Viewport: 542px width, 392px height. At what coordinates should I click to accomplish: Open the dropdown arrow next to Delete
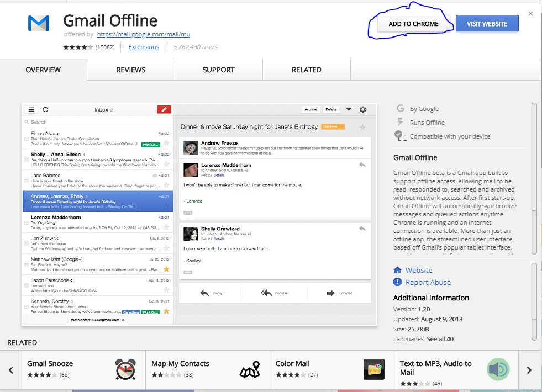pos(349,109)
